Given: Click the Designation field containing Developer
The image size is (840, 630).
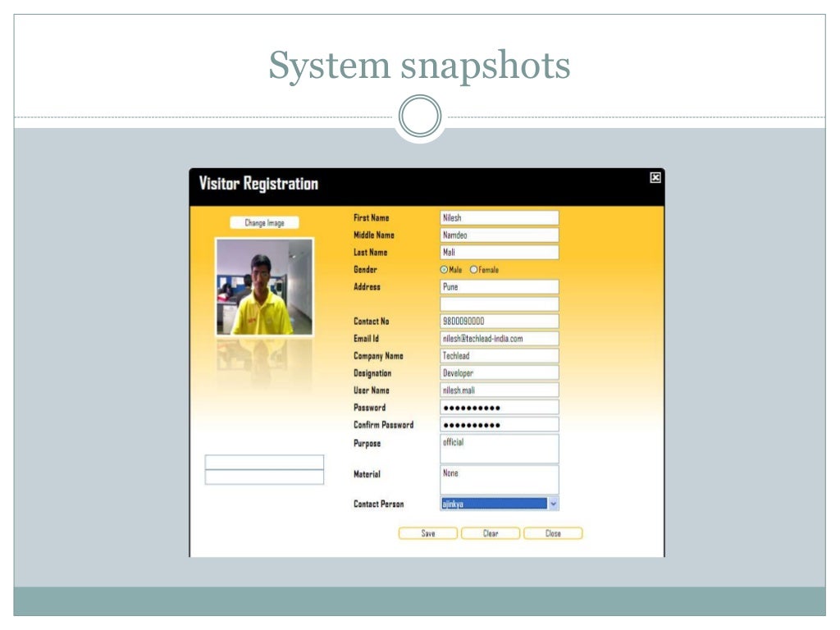Looking at the screenshot, I should point(500,373).
